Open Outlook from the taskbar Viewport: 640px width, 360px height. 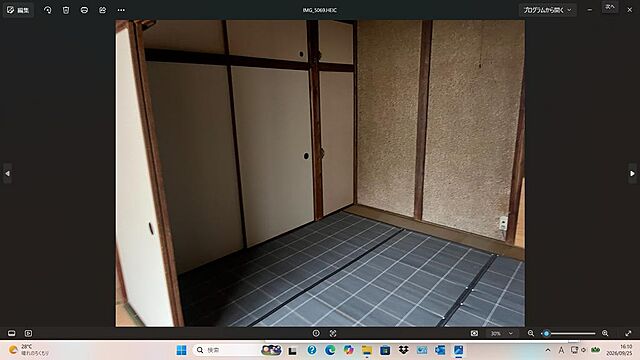[x=440, y=350]
